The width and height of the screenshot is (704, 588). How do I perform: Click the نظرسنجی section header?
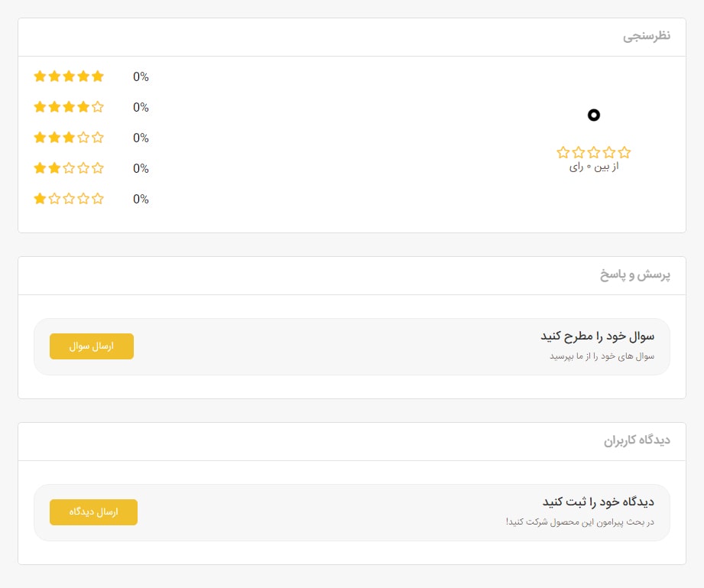pos(646,36)
